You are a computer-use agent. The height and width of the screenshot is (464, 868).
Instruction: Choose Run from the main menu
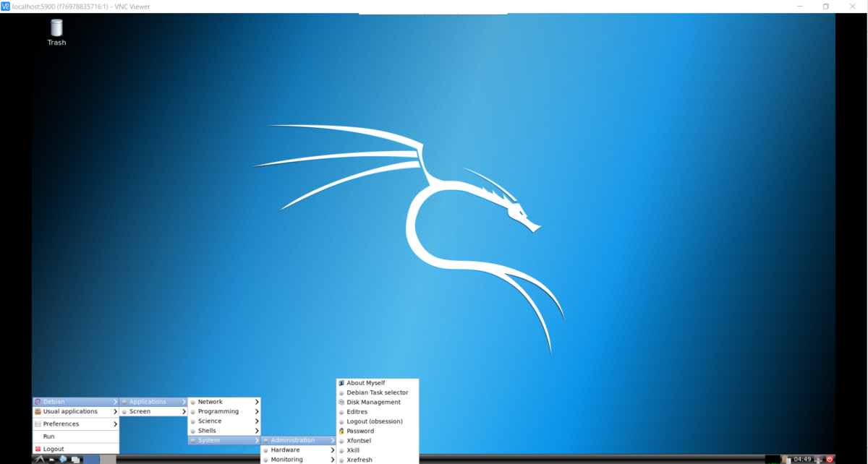pos(76,437)
